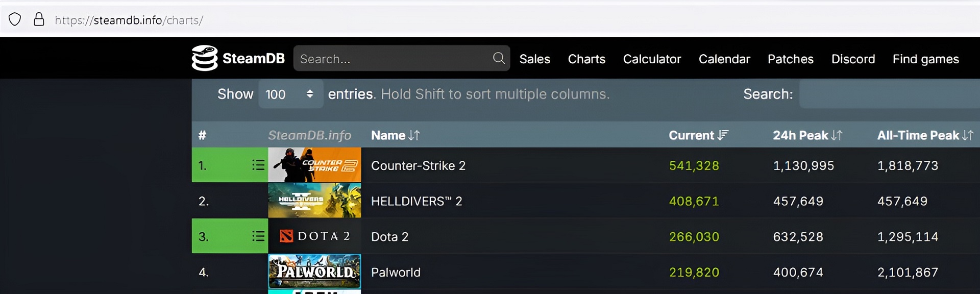Click the list icon in Counter-Strike 2 row
This screenshot has height=294, width=980.
pos(258,165)
